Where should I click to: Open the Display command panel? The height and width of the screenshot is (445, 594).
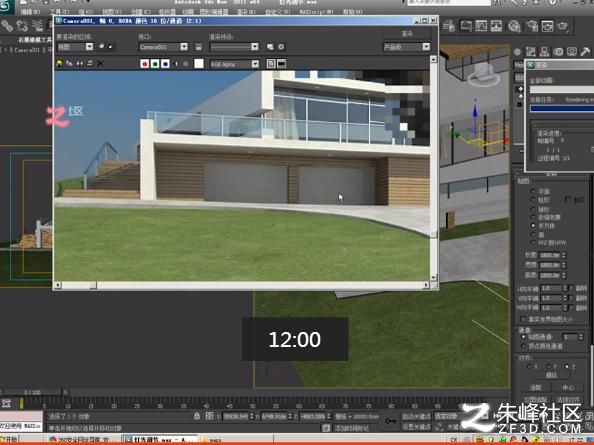[x=572, y=52]
